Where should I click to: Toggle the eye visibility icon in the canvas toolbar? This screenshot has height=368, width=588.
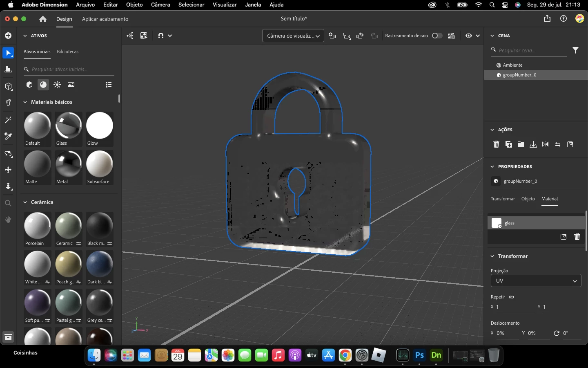pyautogui.click(x=468, y=36)
